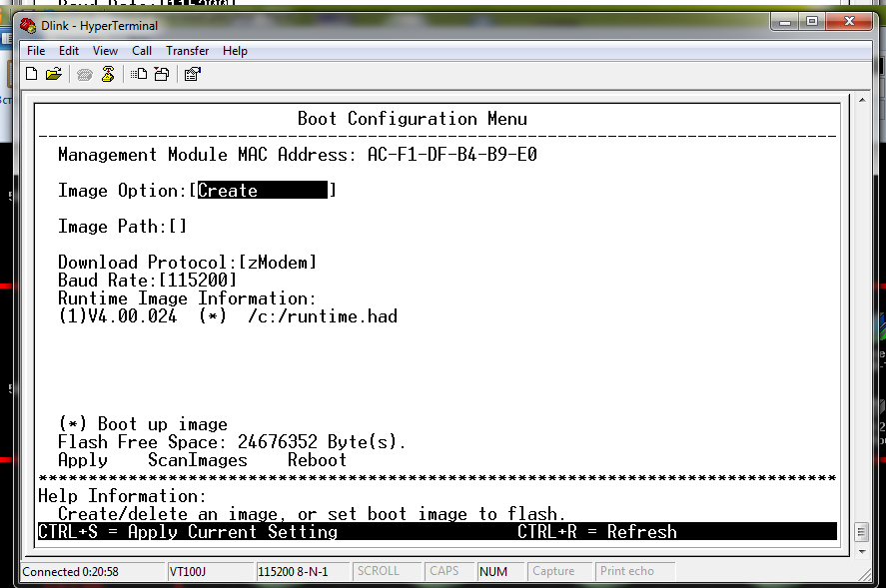Click the New connection toolbar icon
The width and height of the screenshot is (886, 588).
pos(32,74)
